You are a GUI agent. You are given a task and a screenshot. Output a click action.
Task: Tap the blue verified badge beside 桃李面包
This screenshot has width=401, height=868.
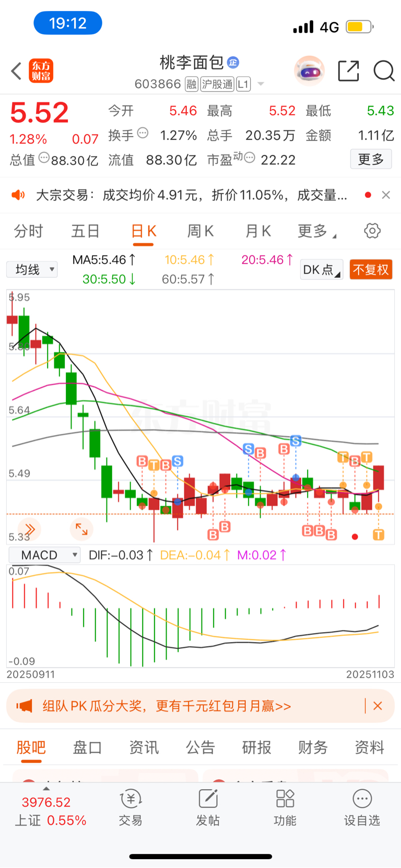pos(233,63)
